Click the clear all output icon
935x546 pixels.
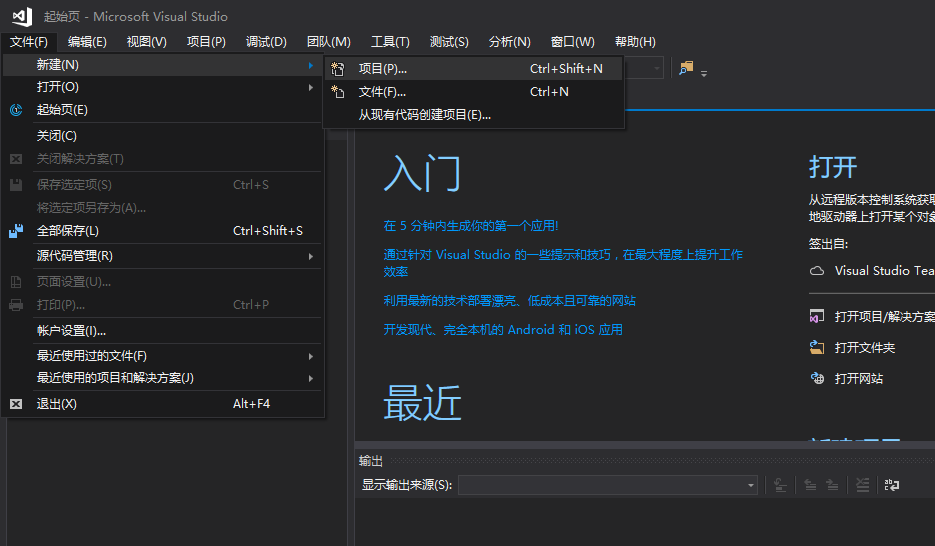[863, 485]
